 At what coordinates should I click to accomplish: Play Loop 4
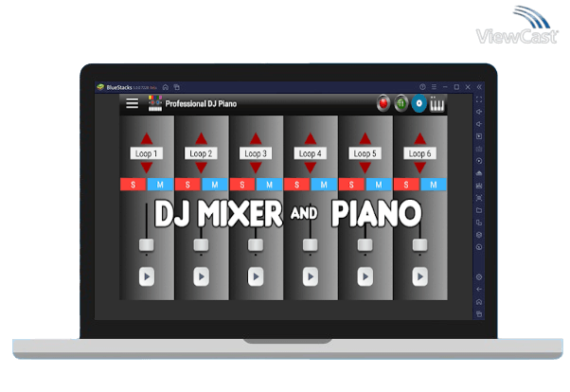click(x=310, y=276)
